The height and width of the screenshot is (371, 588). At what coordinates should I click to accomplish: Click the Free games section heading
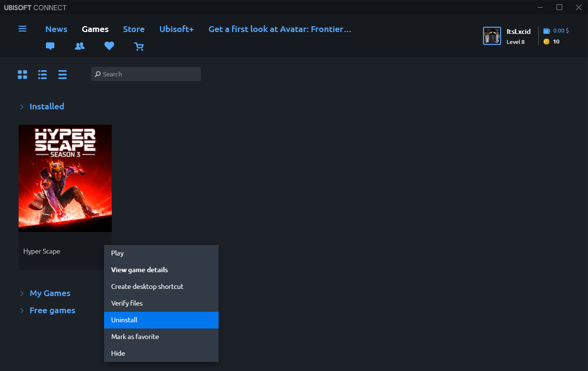[x=52, y=310]
